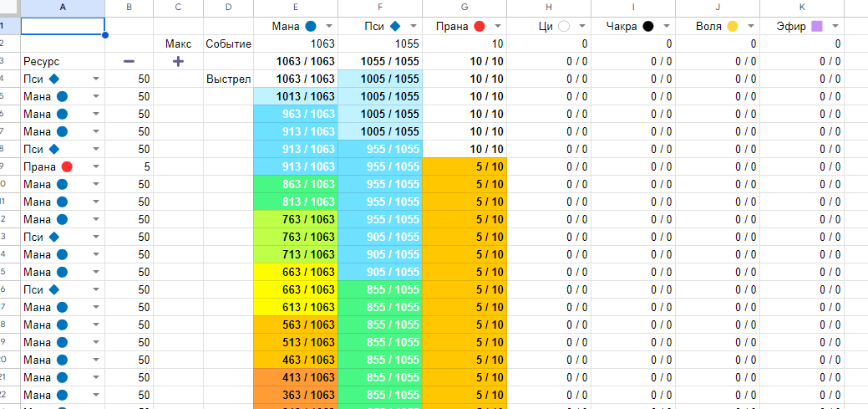Click the blue diamond icon in the Пси column header chip
The width and height of the screenshot is (868, 409).
(396, 27)
